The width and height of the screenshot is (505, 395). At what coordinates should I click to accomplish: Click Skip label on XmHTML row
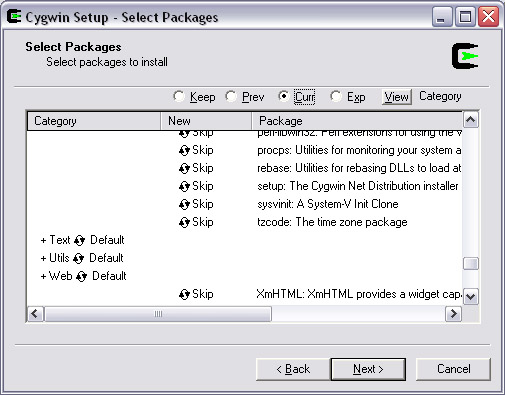203,294
